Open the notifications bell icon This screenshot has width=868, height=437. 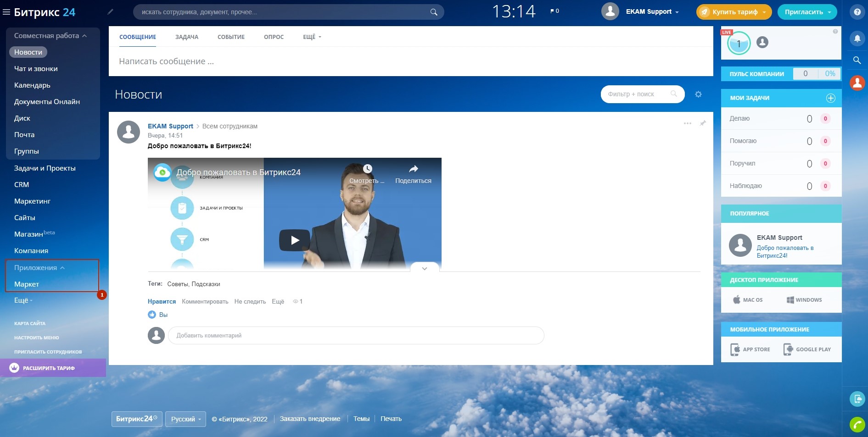coord(857,39)
